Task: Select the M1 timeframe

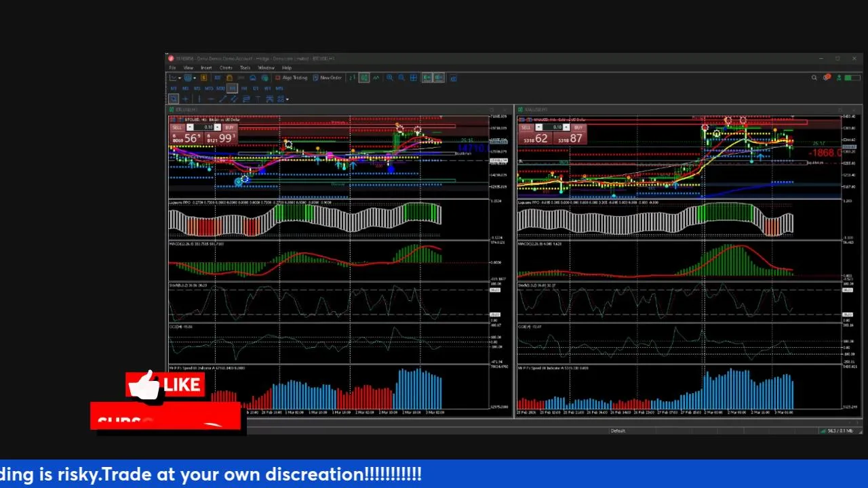Action: point(174,88)
